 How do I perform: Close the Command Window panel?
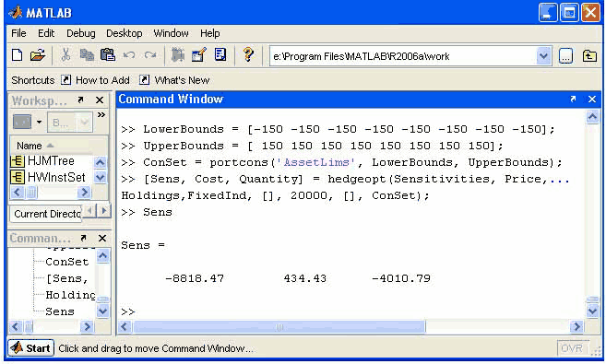[591, 100]
